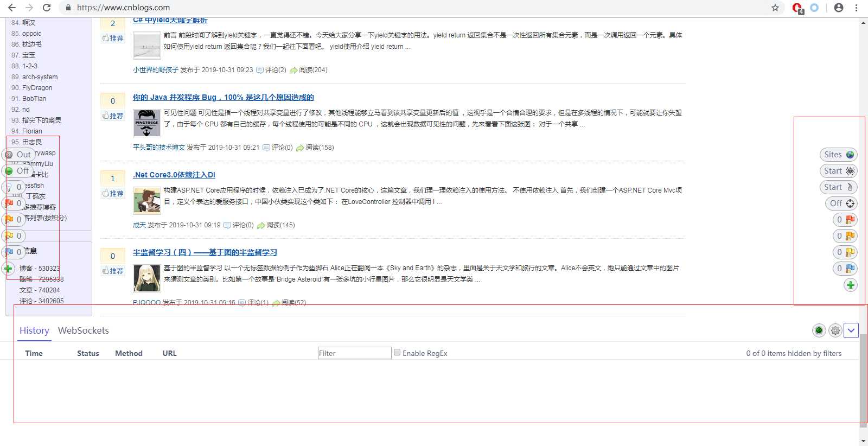
Task: Collapse the HUD drawer with chevron
Action: [851, 330]
